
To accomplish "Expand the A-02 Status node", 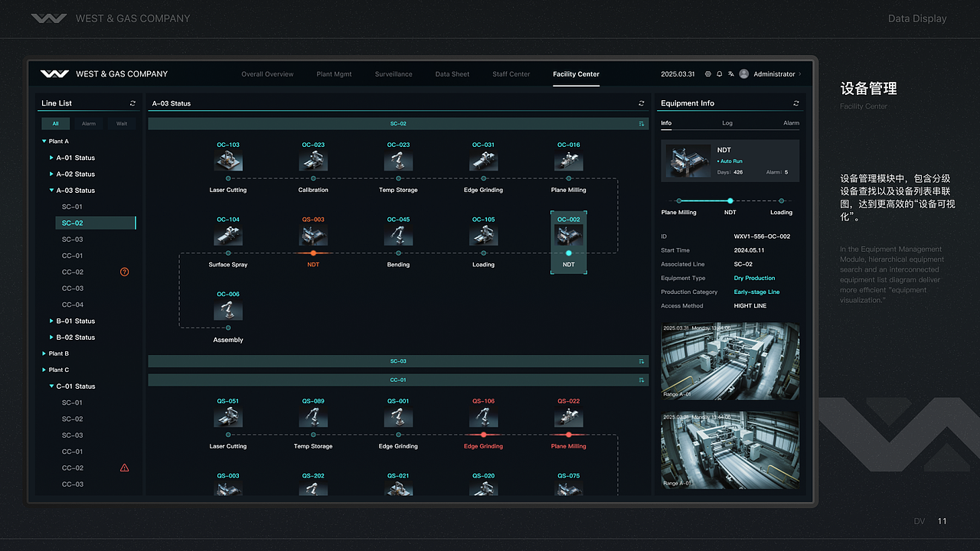I will point(52,174).
